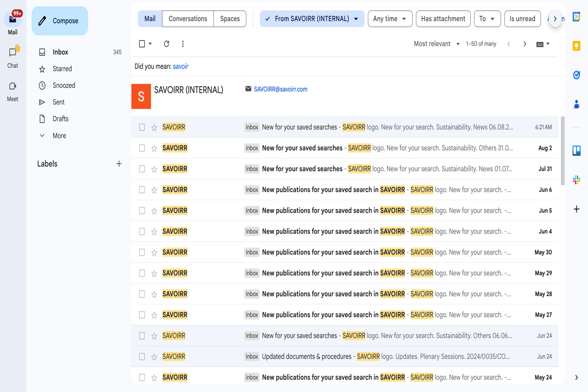Open Google Tasks side panel icon
Image resolution: width=588 pixels, height=392 pixels.
pos(577,75)
